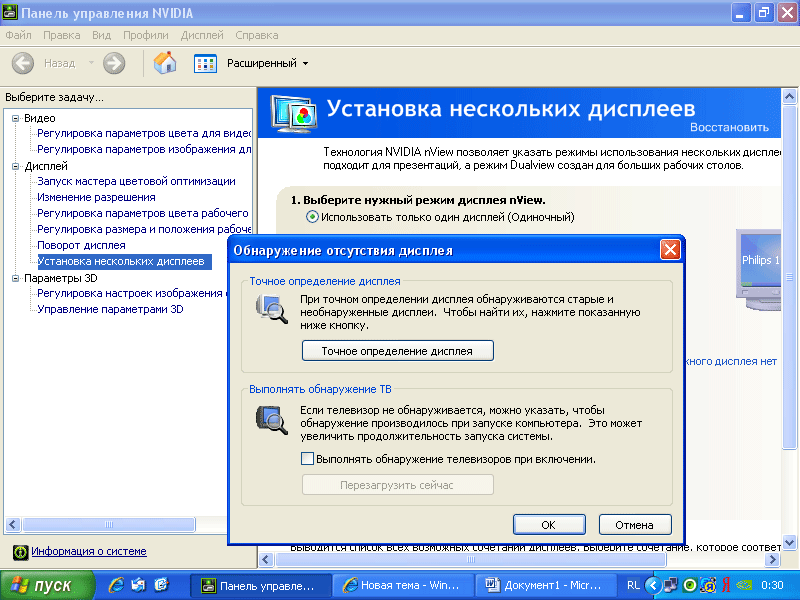800x600 pixels.
Task: Confirm the dialog with OK
Action: [549, 524]
